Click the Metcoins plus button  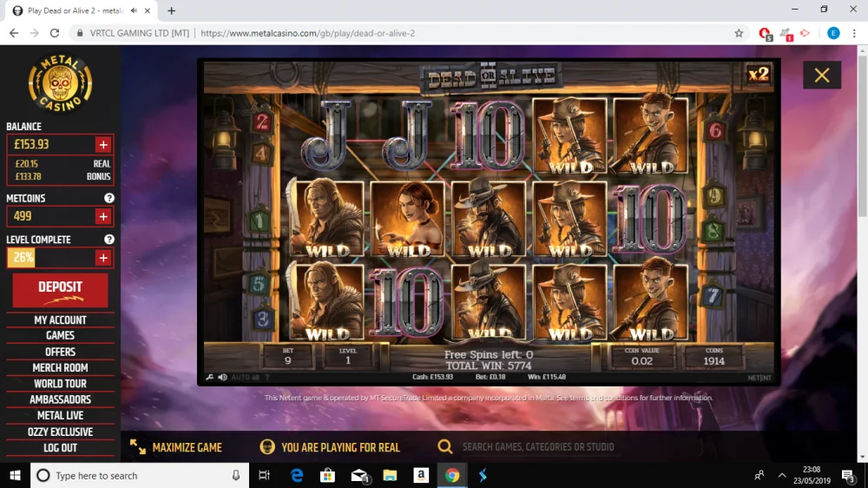coord(103,216)
